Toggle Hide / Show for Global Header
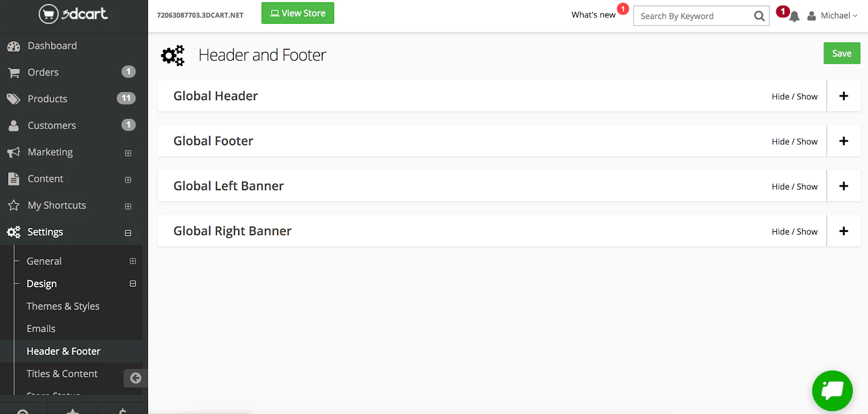868x414 pixels. pos(794,96)
